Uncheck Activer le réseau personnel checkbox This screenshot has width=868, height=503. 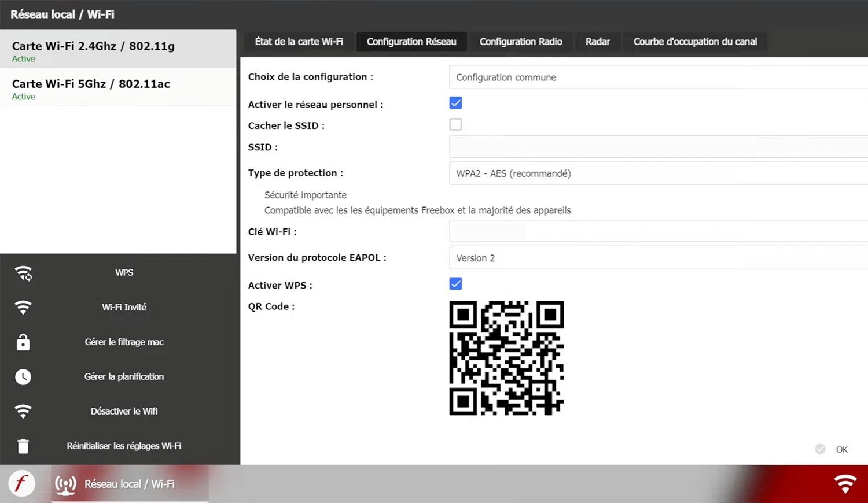coord(455,103)
